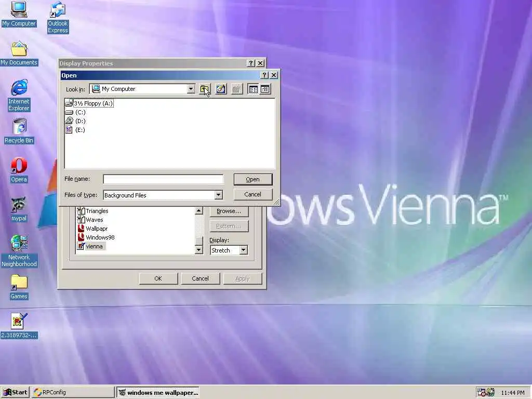Select the 3½ Floppy (A:) drive
The width and height of the screenshot is (532, 399).
click(89, 103)
